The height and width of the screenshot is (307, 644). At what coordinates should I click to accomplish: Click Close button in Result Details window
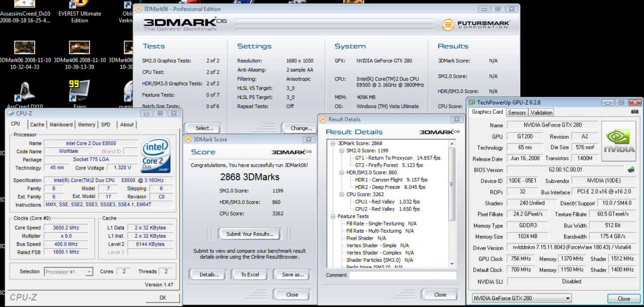point(440,294)
